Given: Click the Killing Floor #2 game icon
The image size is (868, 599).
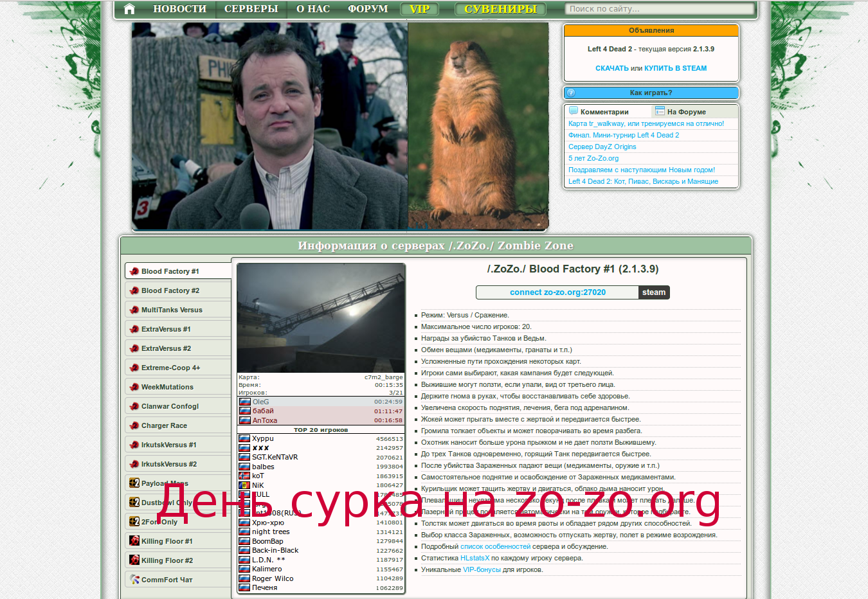Looking at the screenshot, I should (x=134, y=560).
